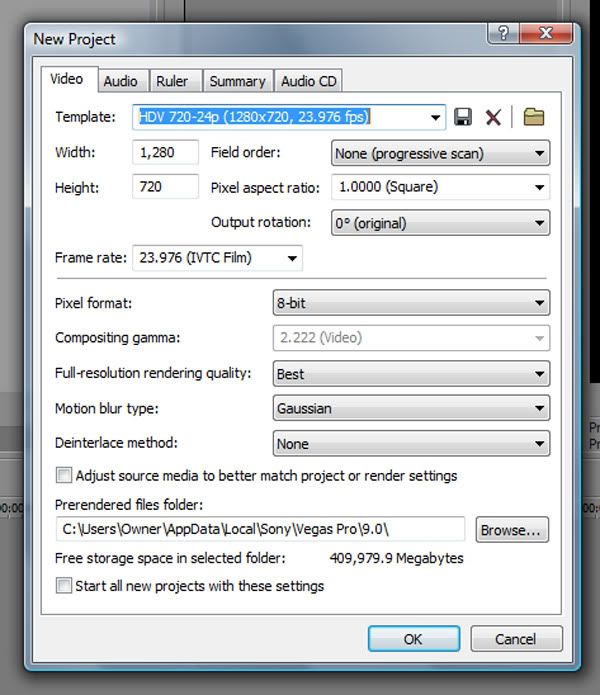Click the help question mark in the title bar
This screenshot has width=600, height=695.
click(503, 33)
